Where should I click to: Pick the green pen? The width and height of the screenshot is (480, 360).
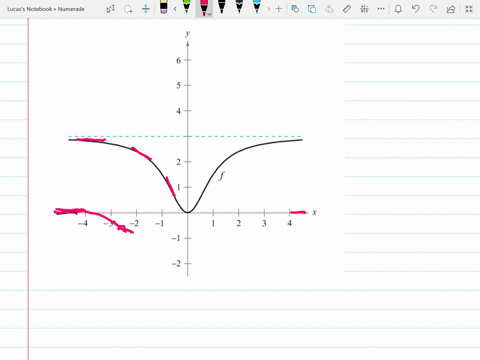point(187,7)
